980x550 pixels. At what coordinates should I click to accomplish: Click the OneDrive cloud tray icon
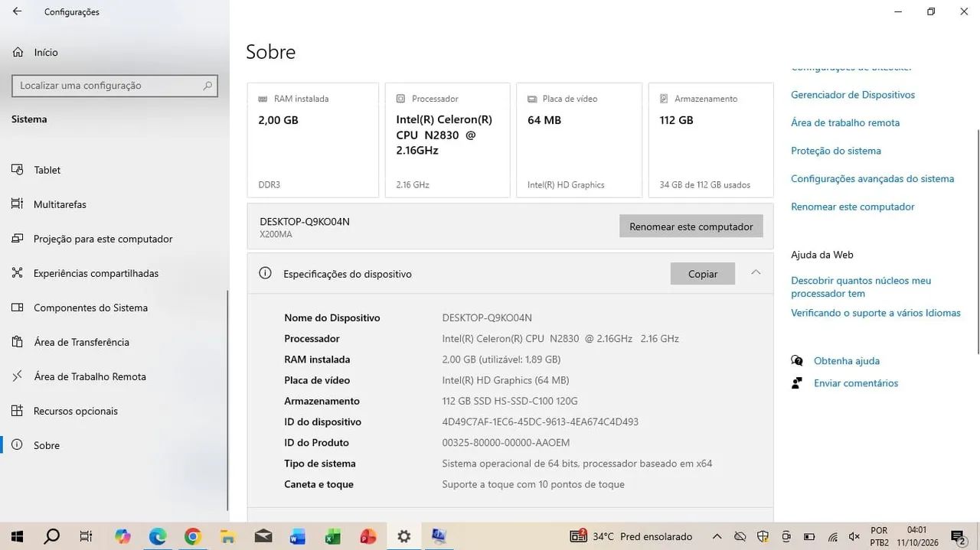point(740,536)
